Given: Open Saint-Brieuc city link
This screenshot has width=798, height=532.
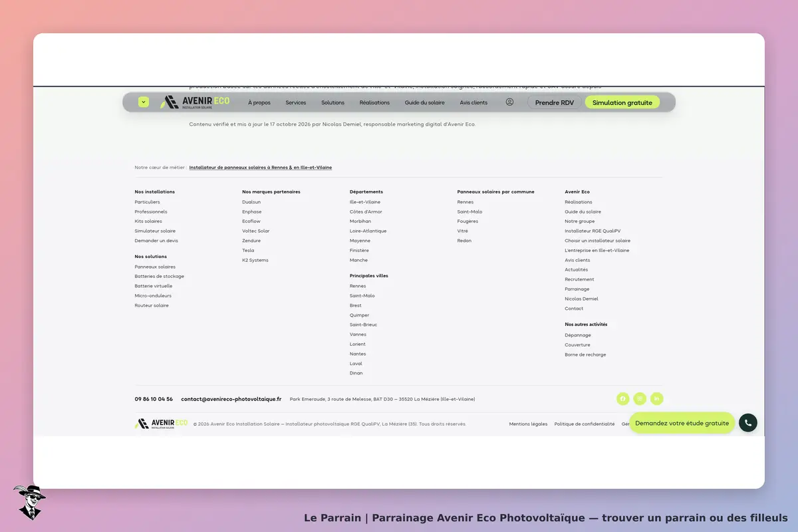Looking at the screenshot, I should 363,325.
